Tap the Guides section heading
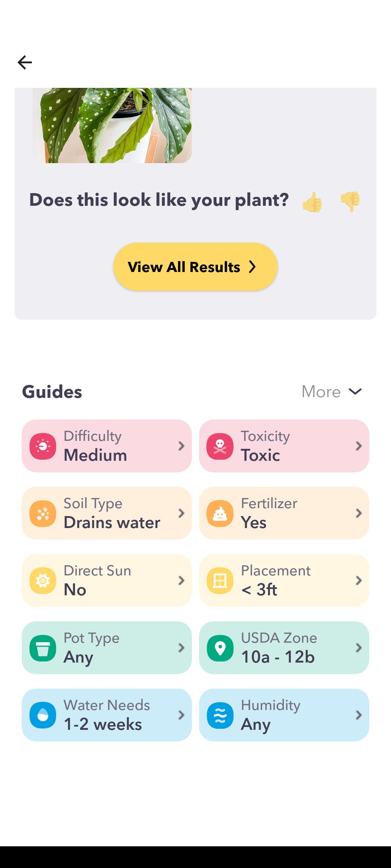 (x=52, y=392)
